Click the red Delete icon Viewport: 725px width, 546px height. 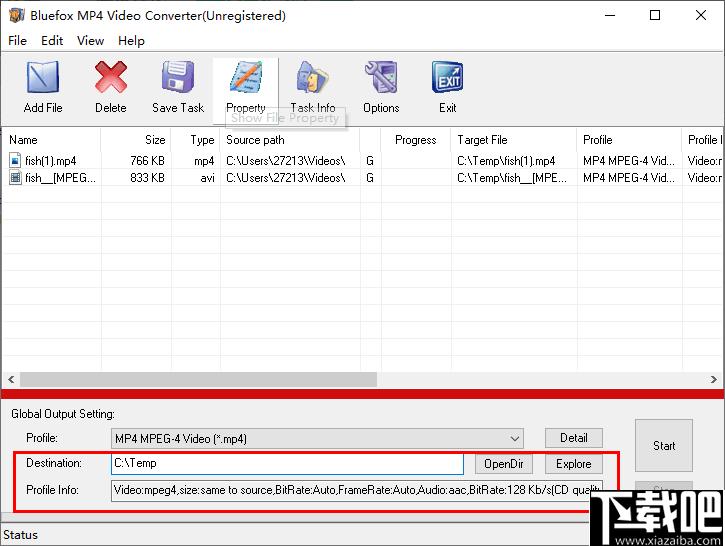point(111,77)
